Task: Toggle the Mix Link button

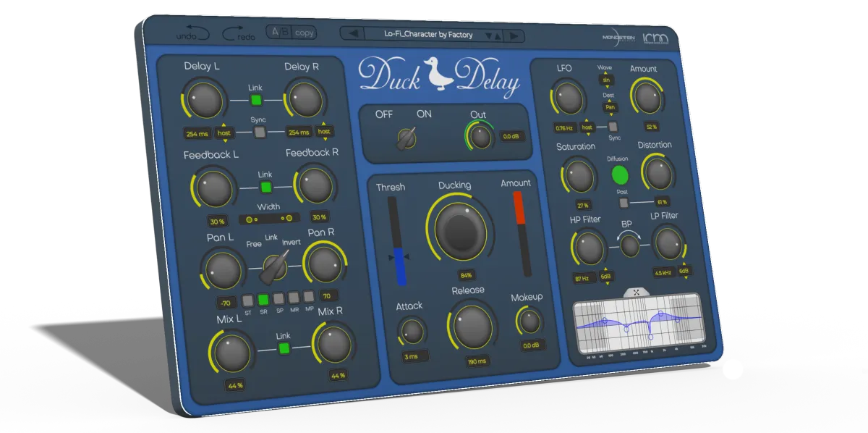Action: click(x=284, y=348)
